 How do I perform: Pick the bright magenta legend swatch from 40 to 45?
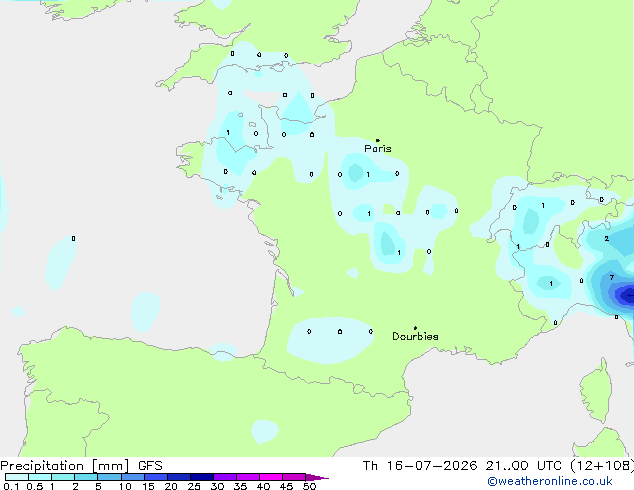[x=271, y=477]
